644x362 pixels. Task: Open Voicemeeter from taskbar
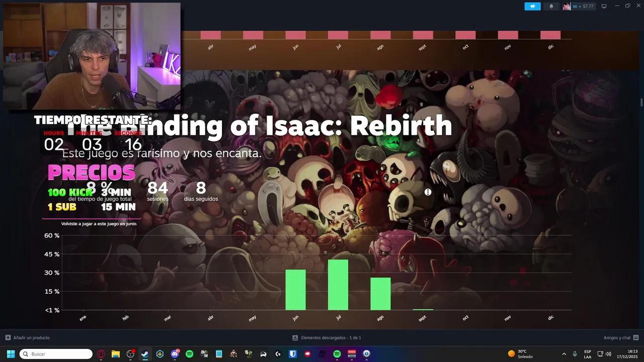(352, 354)
